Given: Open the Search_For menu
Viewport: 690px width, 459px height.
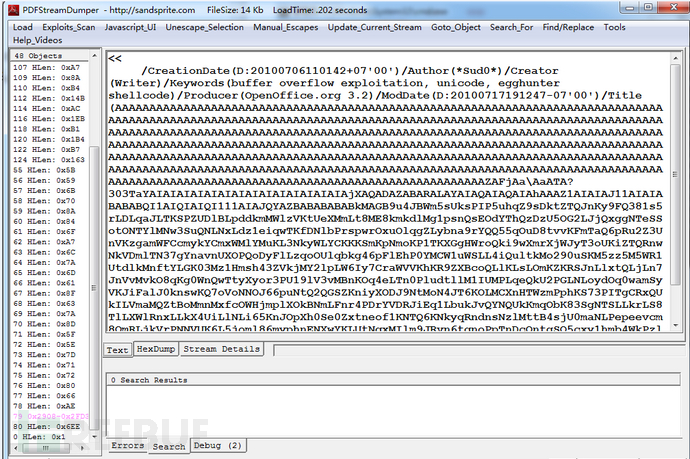Looking at the screenshot, I should [511, 27].
